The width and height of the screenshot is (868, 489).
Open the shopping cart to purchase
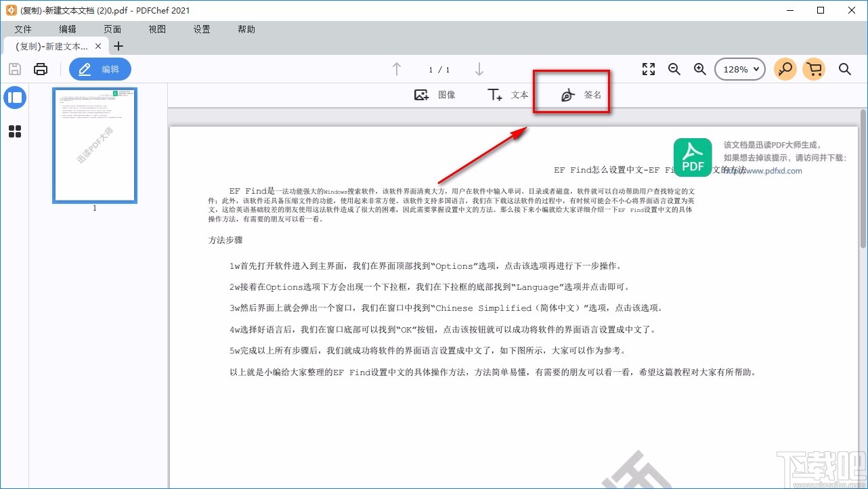(x=814, y=68)
